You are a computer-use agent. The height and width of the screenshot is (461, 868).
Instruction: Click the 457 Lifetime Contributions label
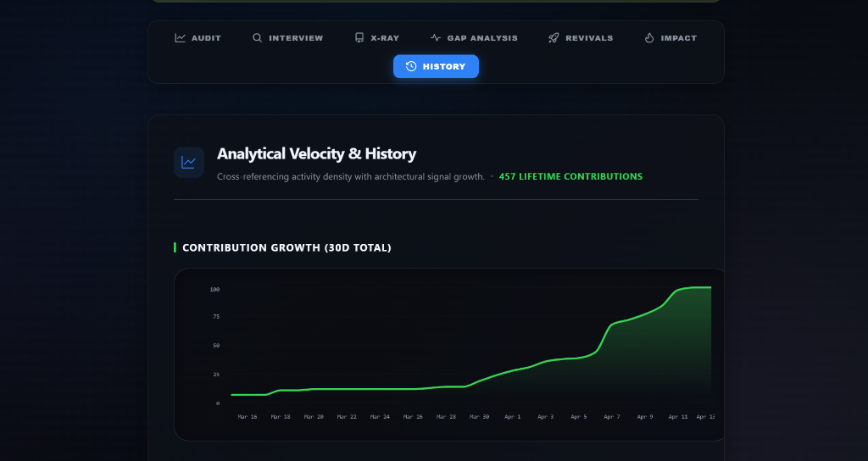click(570, 176)
